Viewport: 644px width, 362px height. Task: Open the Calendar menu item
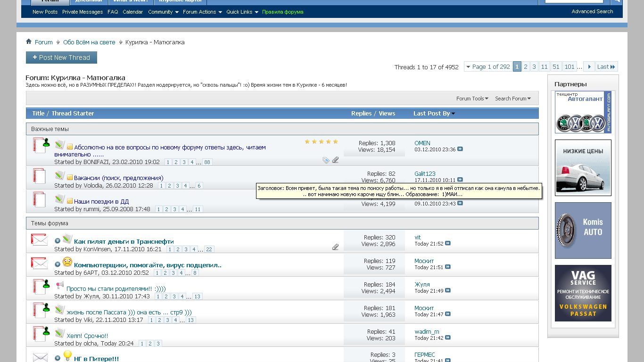point(132,12)
